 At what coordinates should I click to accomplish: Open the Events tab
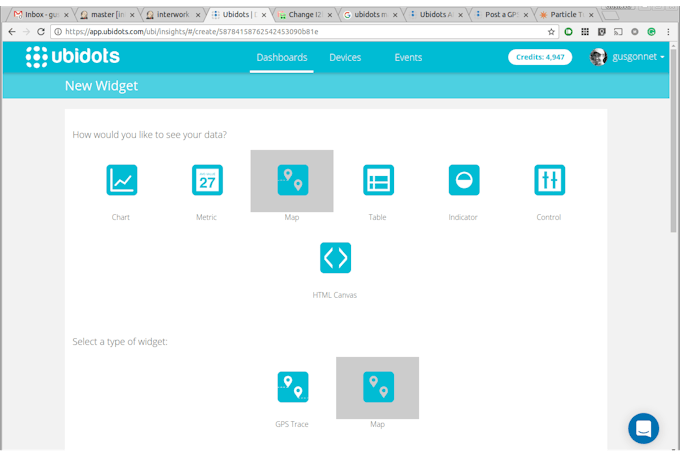[x=408, y=57]
